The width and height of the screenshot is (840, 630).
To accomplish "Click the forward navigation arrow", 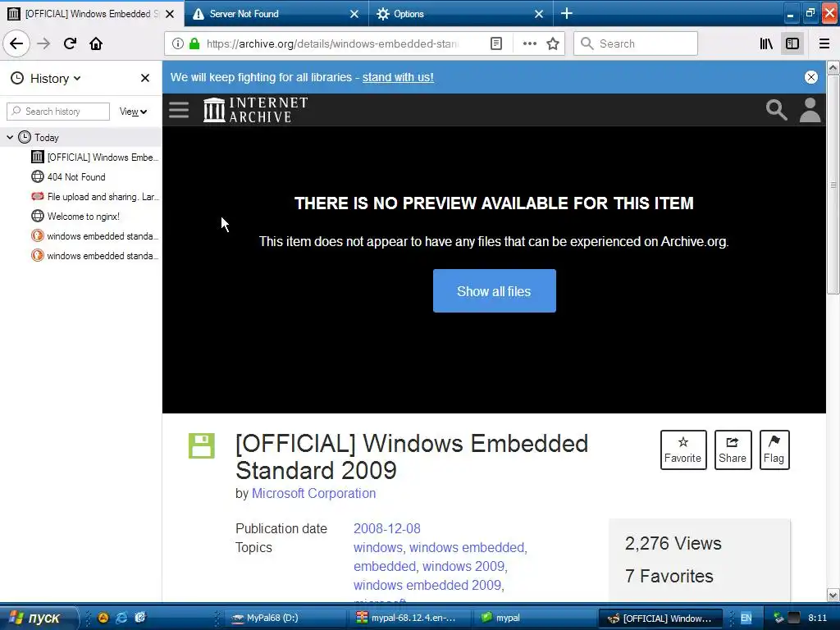I will 43,43.
